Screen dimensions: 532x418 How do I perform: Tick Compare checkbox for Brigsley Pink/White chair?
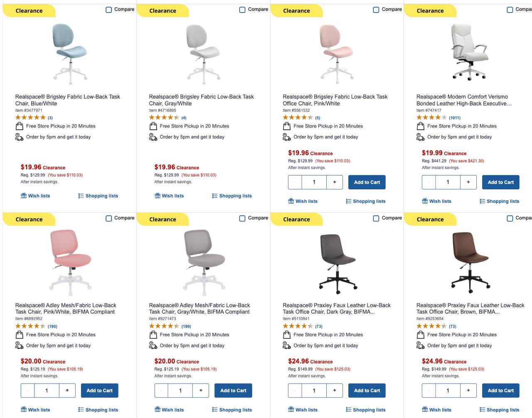[x=376, y=10]
